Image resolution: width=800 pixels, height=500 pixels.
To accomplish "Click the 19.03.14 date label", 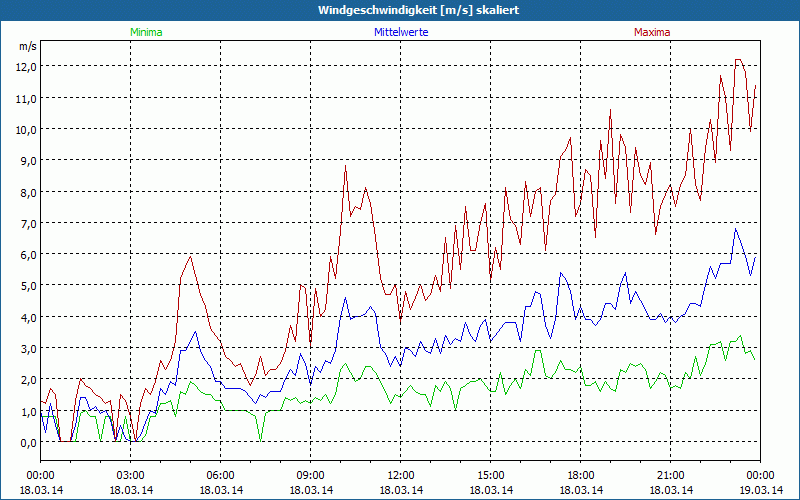I will (x=758, y=490).
